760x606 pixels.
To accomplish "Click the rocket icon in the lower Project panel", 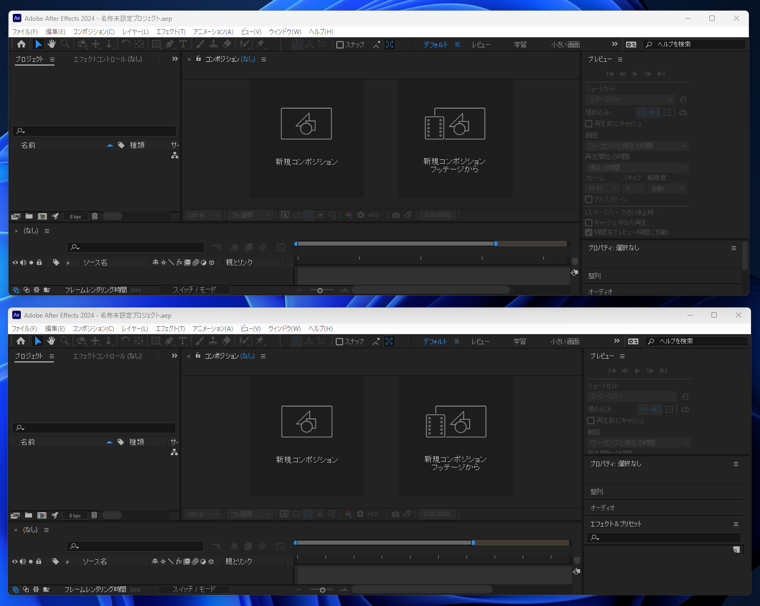I will (55, 515).
